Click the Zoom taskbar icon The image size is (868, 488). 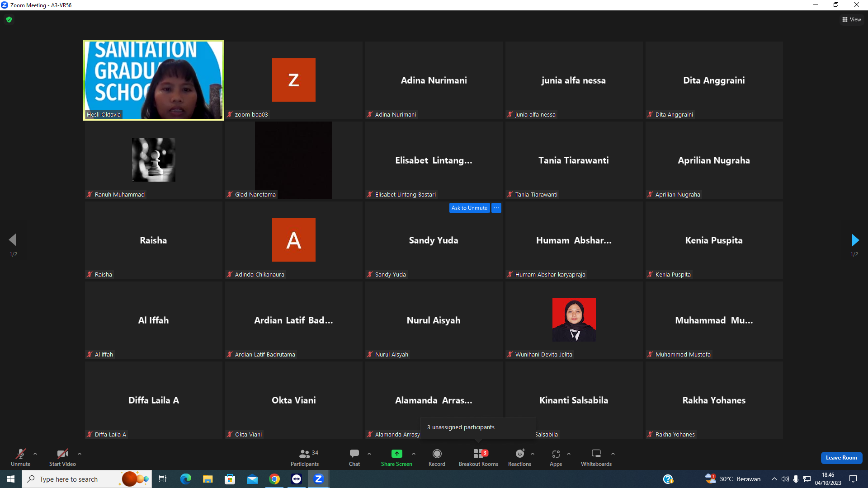pyautogui.click(x=319, y=479)
